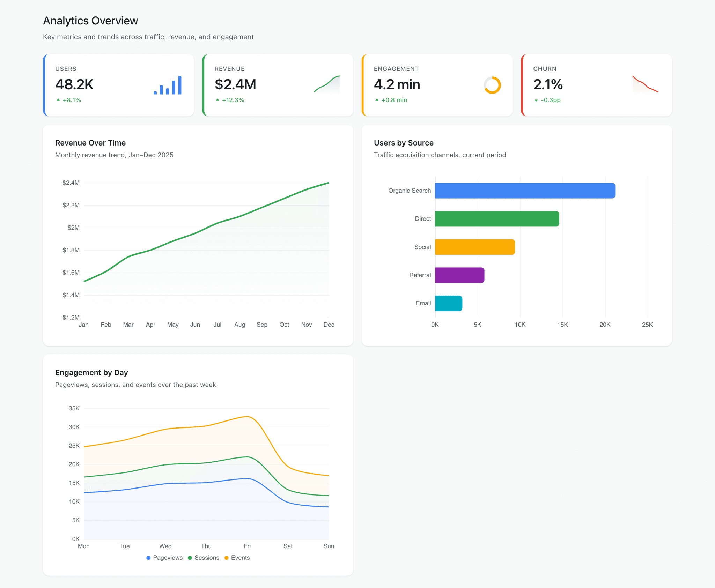Click the red sparkline in Churn card
The width and height of the screenshot is (715, 588).
[x=645, y=85]
